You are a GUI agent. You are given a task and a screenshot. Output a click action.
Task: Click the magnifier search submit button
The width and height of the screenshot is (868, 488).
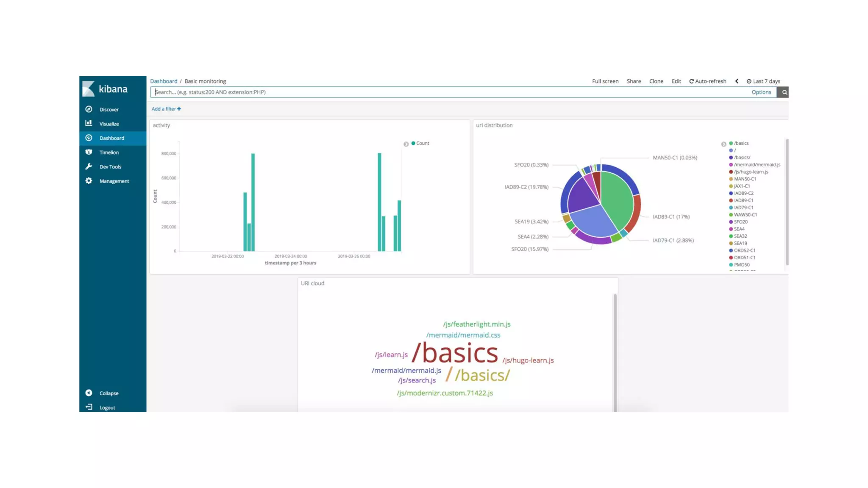[x=784, y=92]
